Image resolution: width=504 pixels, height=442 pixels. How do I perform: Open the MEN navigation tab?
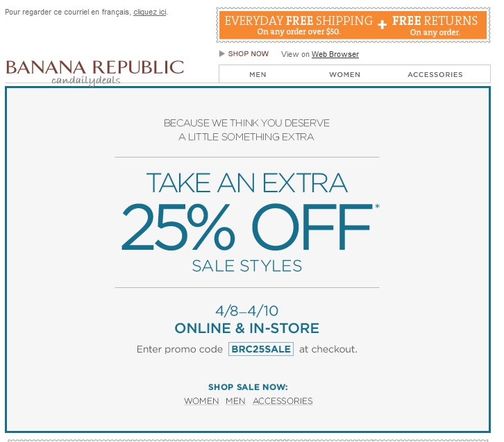tap(258, 74)
